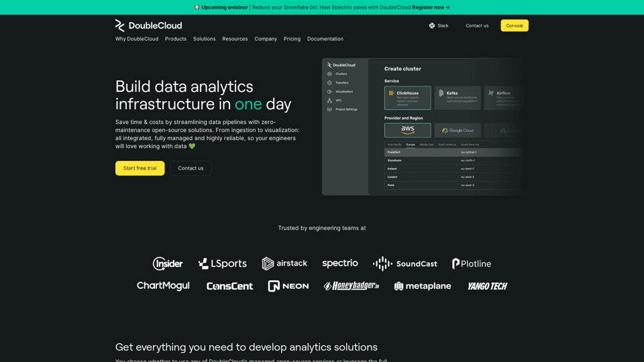
Task: Switch to the South America region tab
Action: pyautogui.click(x=470, y=145)
